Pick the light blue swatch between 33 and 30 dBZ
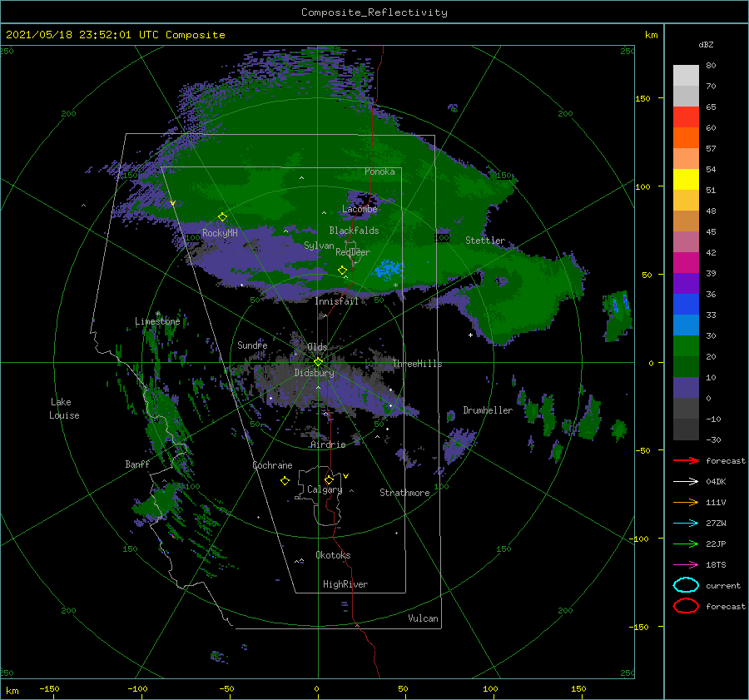The height and width of the screenshot is (700, 749). [x=686, y=325]
